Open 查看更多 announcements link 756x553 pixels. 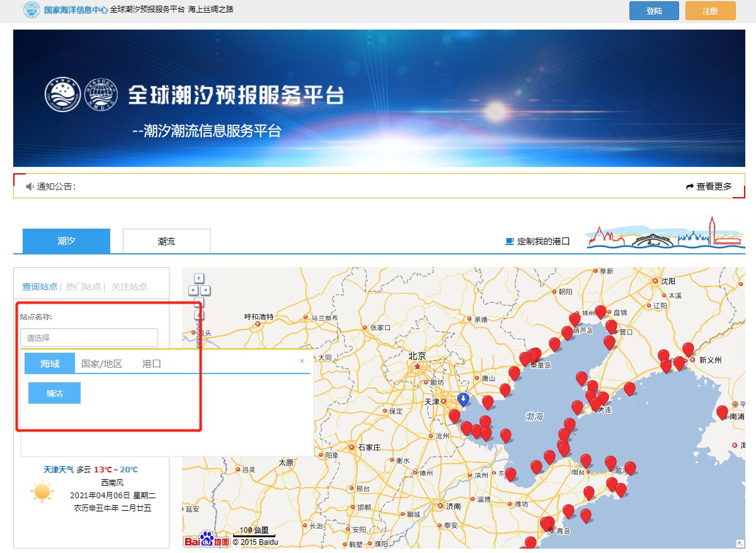point(714,186)
